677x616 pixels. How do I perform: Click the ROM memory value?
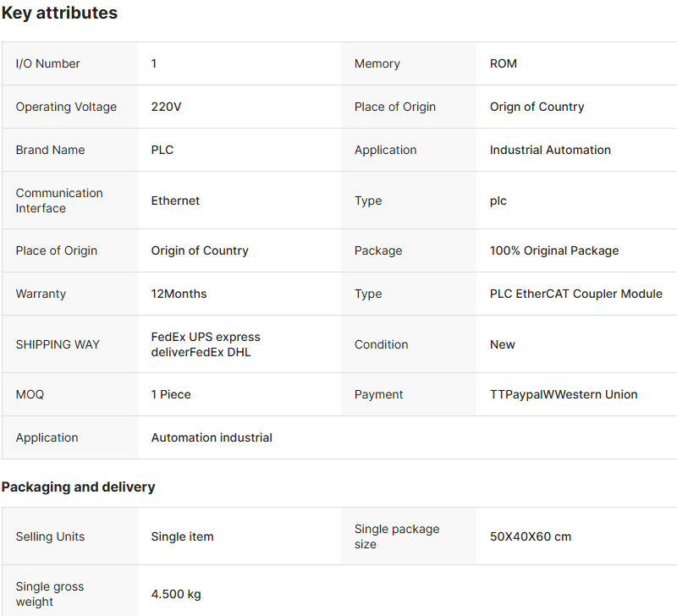[504, 63]
